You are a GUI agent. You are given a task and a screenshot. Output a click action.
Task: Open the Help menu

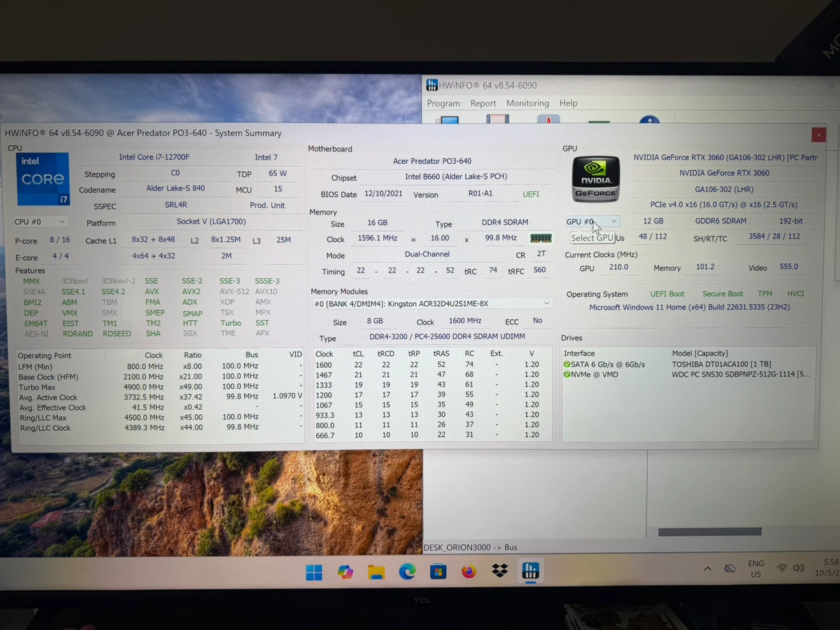568,103
